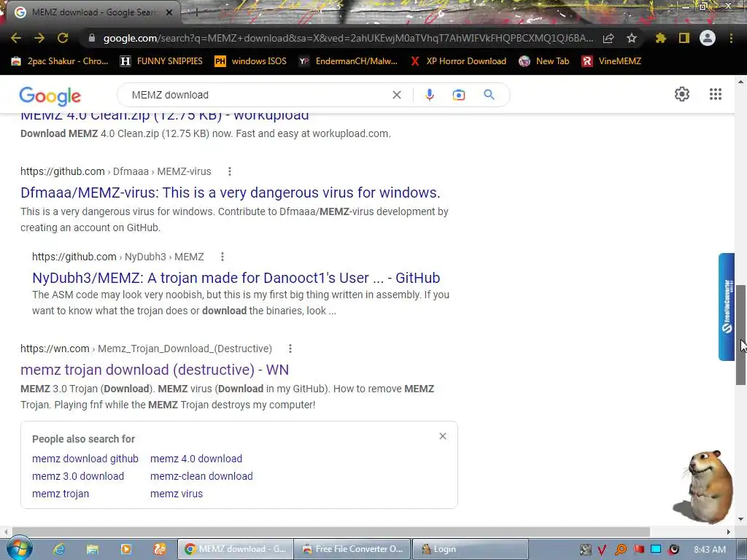Search by image with camera icon
Image resolution: width=747 pixels, height=560 pixels.
point(458,95)
